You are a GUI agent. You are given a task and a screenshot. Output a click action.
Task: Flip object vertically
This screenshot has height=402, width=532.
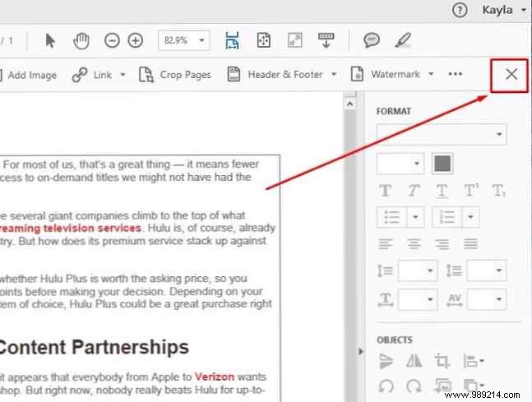point(386,361)
